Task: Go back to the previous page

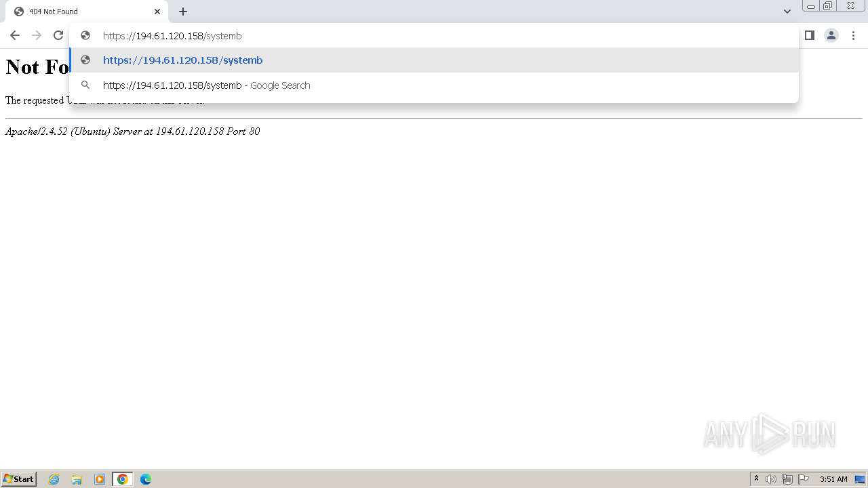Action: coord(15,35)
